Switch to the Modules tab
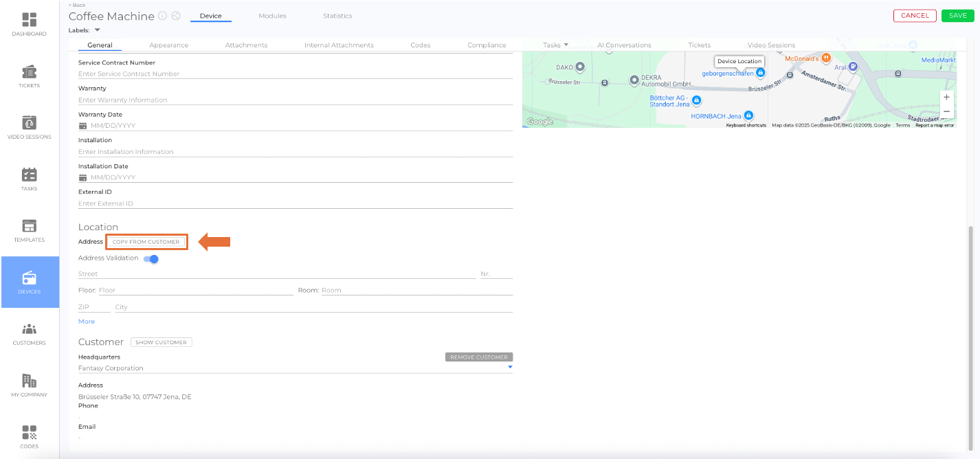Screen dimensions: 980x459 pyautogui.click(x=272, y=16)
